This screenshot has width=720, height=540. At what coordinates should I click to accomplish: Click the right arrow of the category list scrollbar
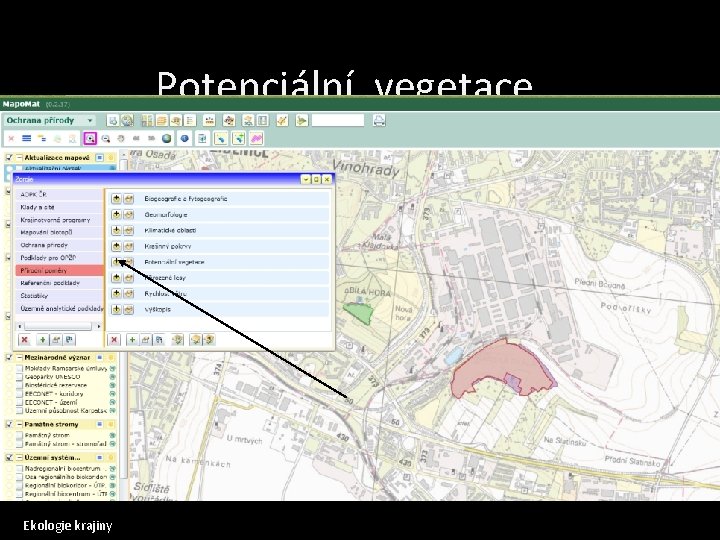point(99,326)
